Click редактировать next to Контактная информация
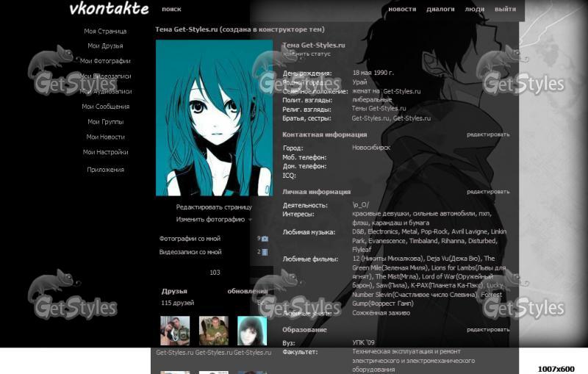588x374 pixels. [487, 134]
